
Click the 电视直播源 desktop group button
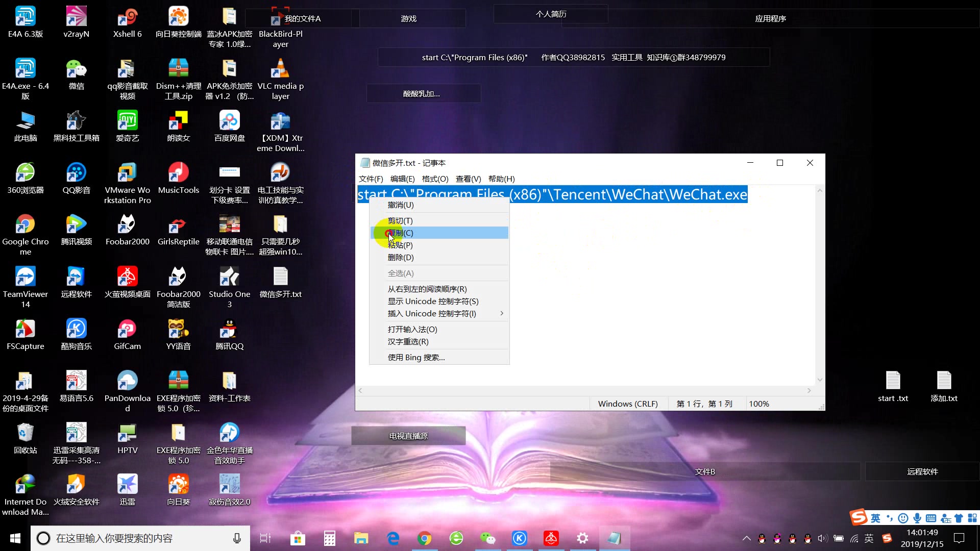click(x=408, y=436)
